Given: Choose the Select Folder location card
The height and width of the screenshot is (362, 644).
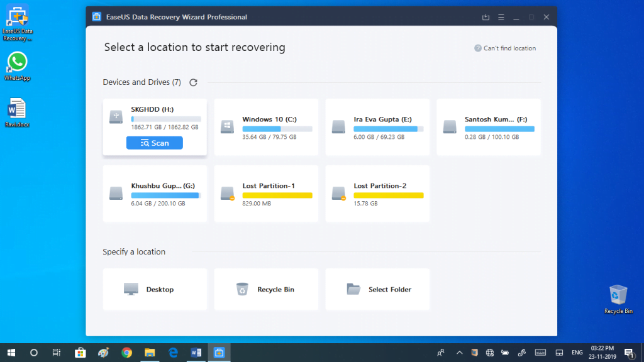Looking at the screenshot, I should (x=377, y=289).
